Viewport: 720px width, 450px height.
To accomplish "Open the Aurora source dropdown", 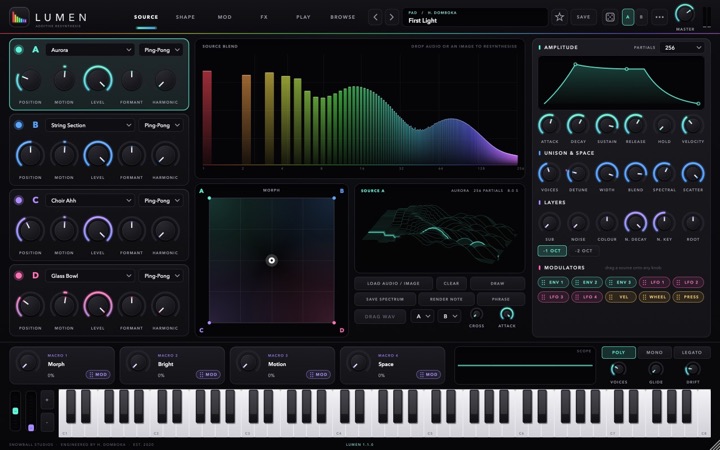I will pos(90,50).
